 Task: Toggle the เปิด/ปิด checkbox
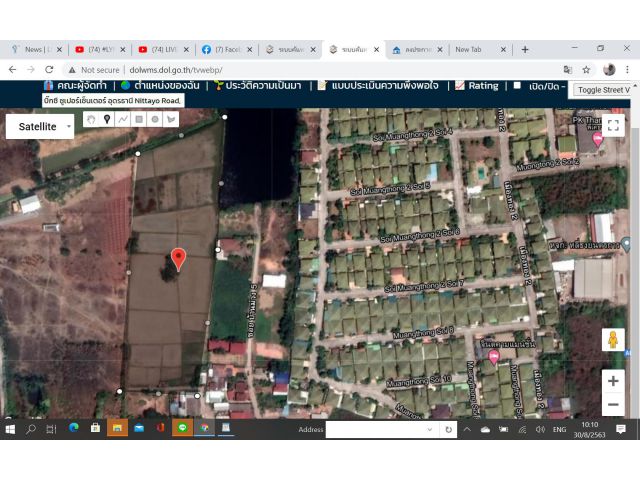point(517,86)
